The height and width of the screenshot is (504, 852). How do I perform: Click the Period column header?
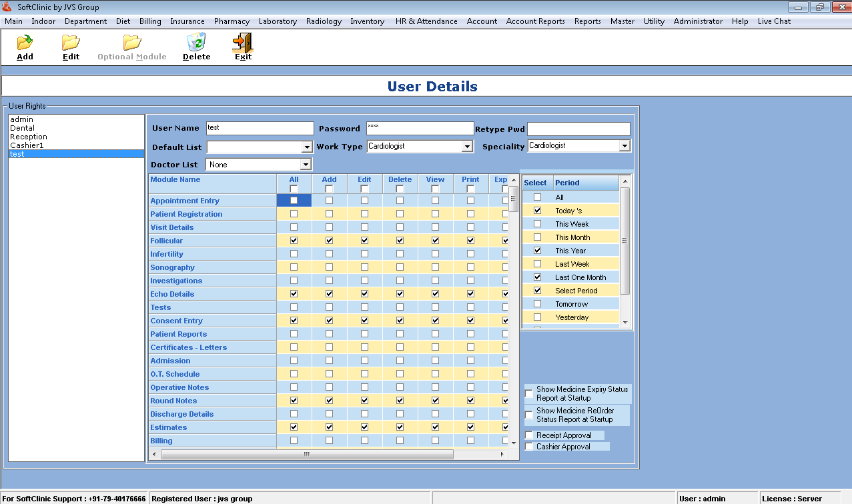point(586,183)
